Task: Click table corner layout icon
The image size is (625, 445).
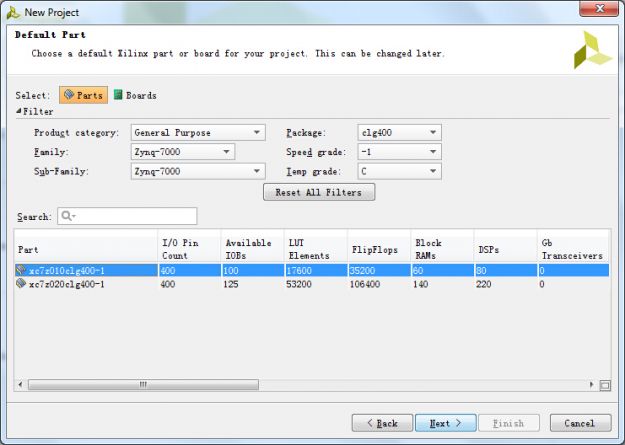Action: click(605, 385)
